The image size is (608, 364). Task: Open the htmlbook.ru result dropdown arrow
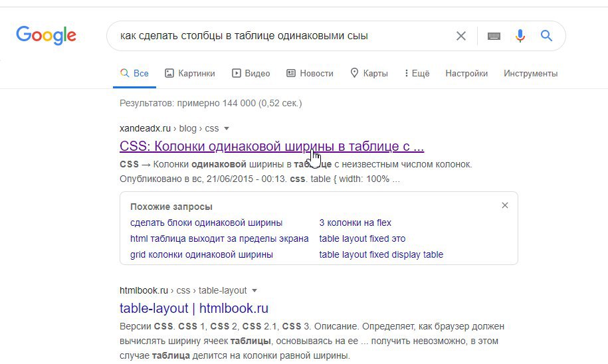coord(254,290)
